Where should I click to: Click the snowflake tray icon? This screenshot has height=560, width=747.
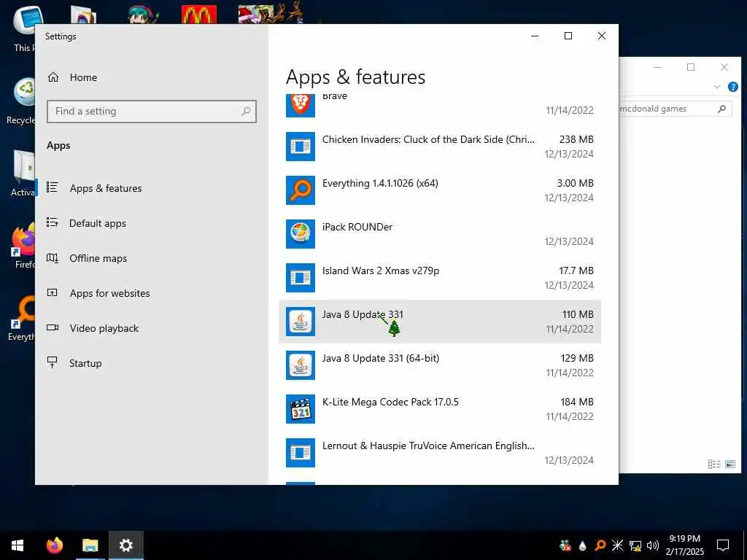(618, 545)
